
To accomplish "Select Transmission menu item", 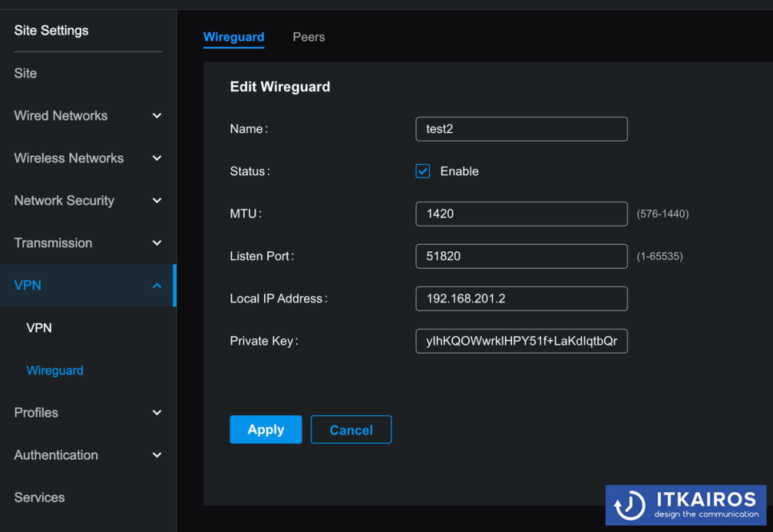I will coord(54,243).
